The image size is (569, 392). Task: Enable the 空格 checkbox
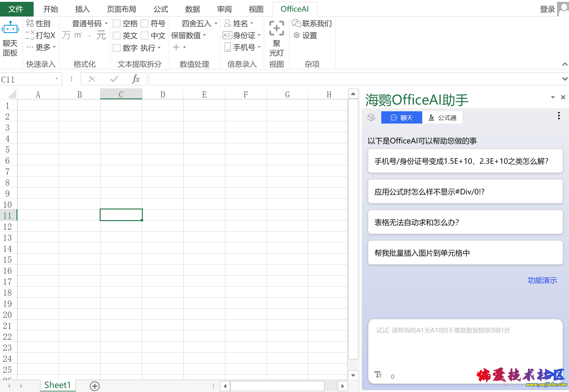tap(116, 24)
